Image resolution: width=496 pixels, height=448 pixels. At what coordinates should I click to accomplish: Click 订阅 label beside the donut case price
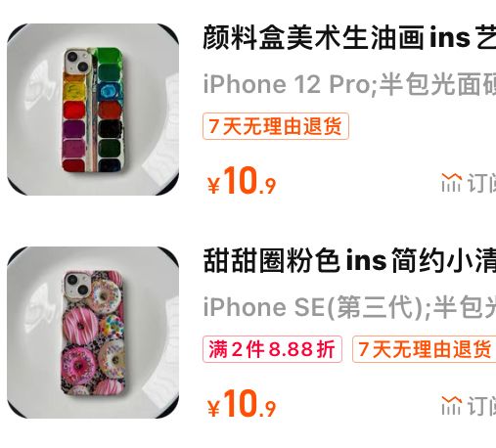coord(481,406)
